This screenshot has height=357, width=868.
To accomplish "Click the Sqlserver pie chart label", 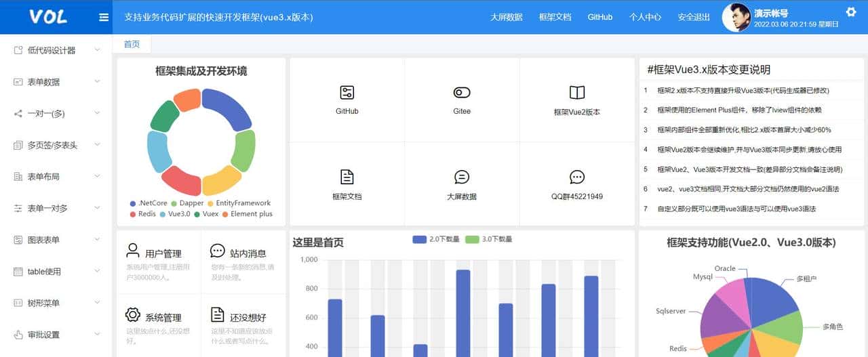I will pos(671,311).
